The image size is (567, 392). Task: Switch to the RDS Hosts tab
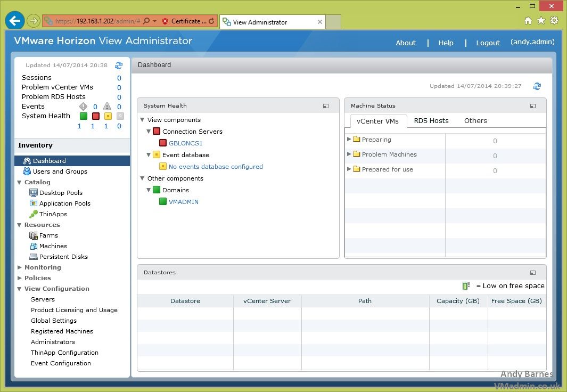pos(431,121)
